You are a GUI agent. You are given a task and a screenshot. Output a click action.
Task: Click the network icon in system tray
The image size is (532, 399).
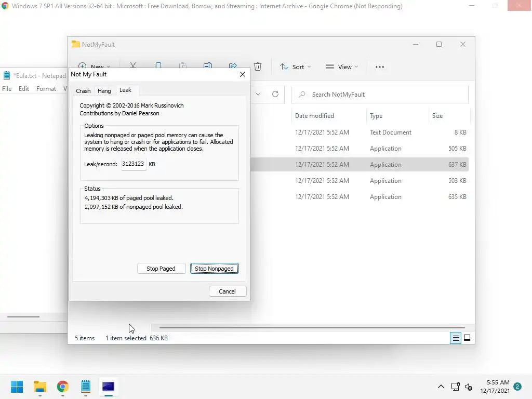click(455, 387)
